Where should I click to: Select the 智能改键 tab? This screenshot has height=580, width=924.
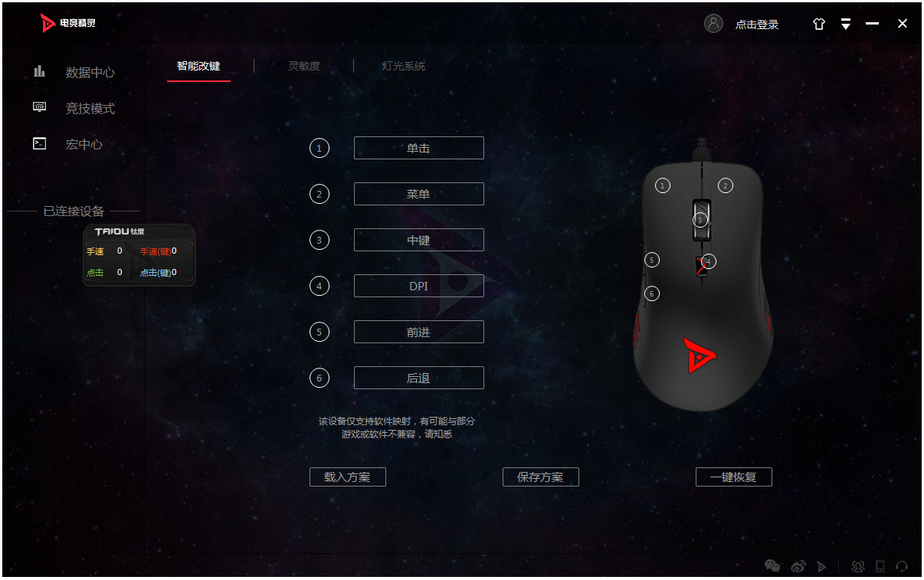pyautogui.click(x=198, y=66)
